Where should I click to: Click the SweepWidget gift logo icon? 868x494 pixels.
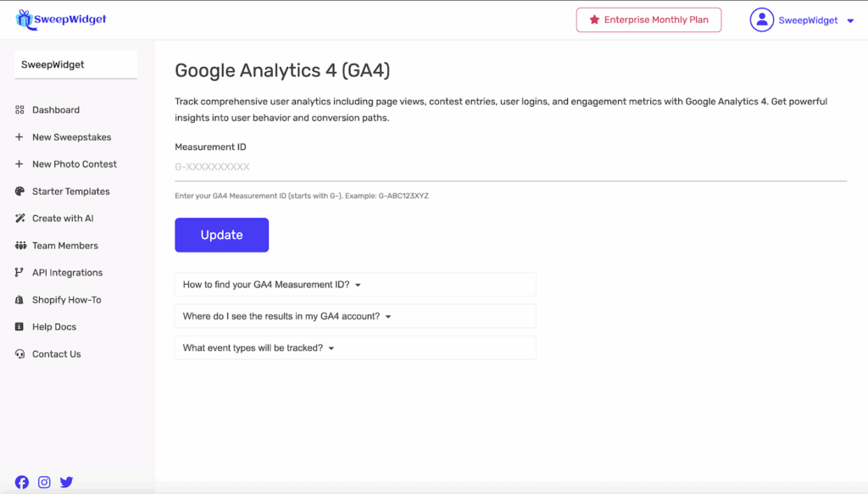(23, 19)
